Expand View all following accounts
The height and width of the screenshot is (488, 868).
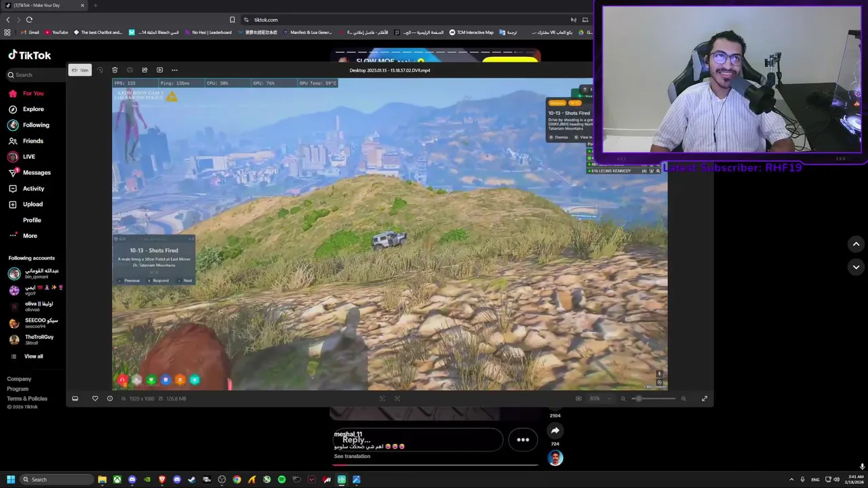[x=27, y=357]
